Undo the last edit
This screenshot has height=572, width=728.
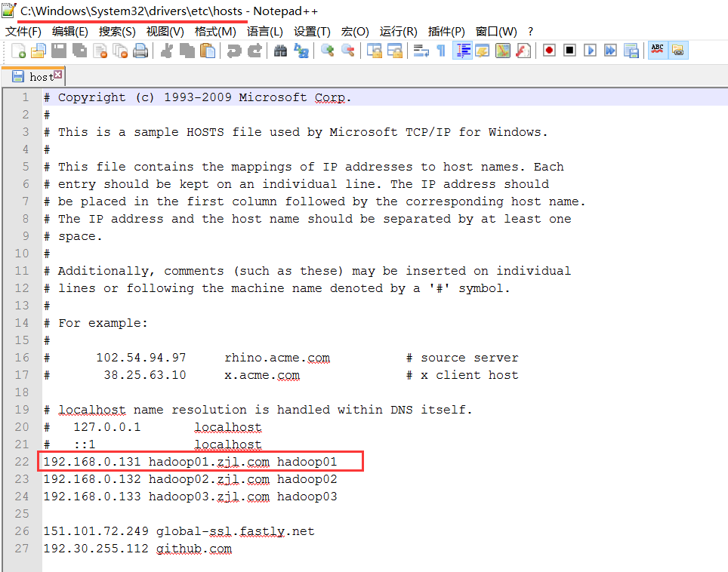tap(233, 51)
